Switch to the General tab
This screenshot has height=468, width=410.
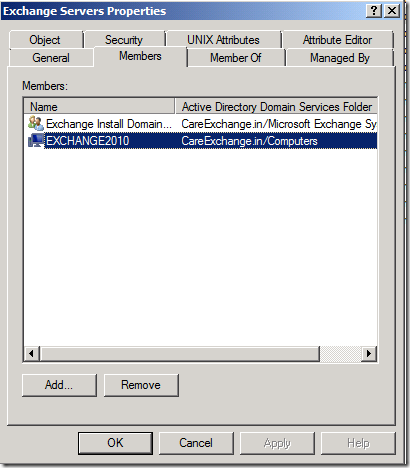click(x=51, y=58)
